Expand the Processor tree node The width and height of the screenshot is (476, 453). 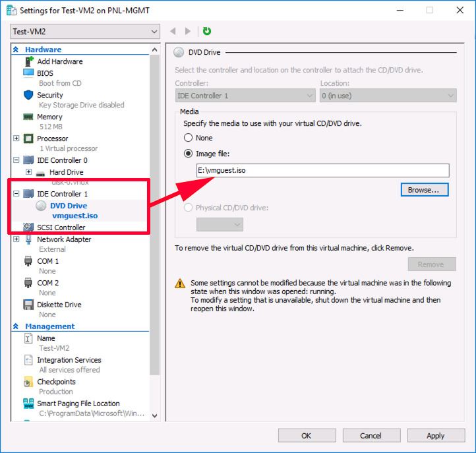click(16, 138)
